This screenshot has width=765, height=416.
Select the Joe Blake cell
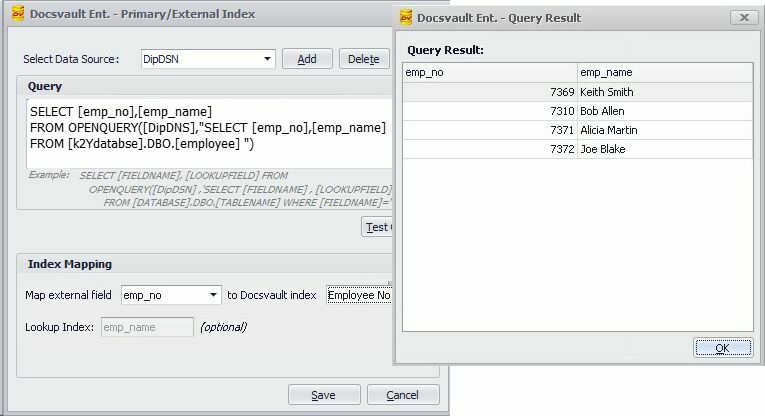pyautogui.click(x=665, y=149)
